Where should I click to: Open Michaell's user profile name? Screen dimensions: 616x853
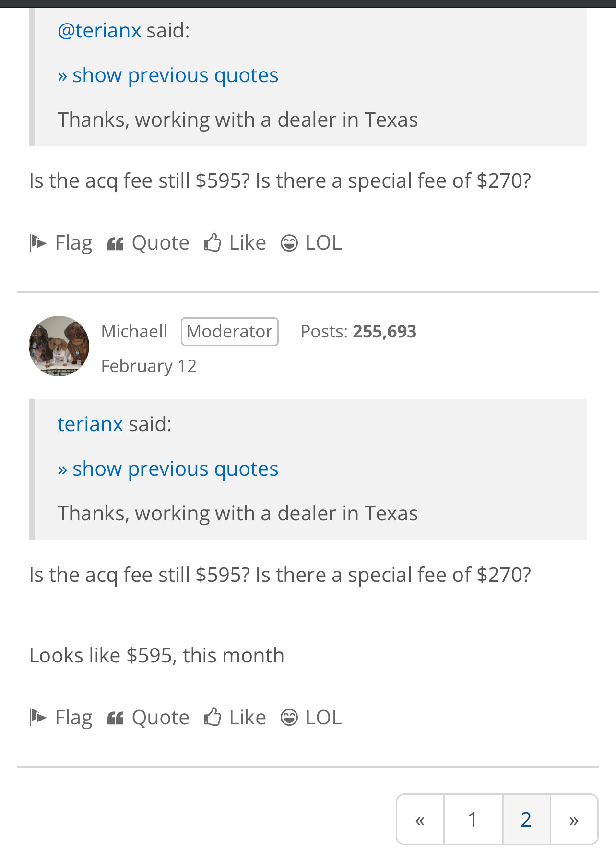click(134, 332)
